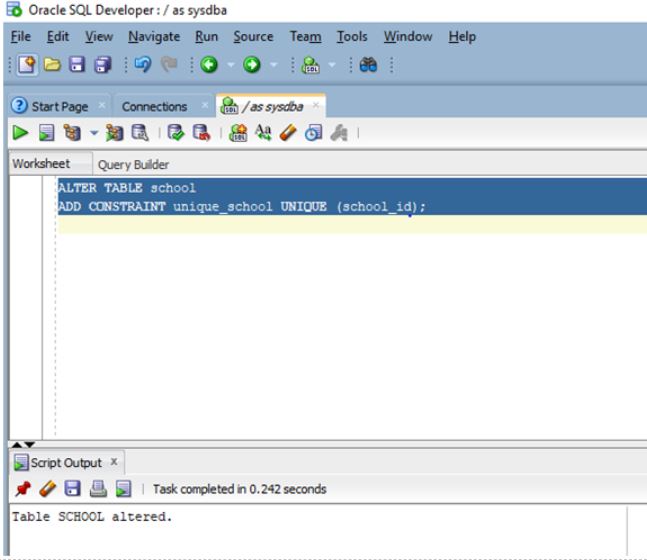This screenshot has width=647, height=560.
Task: Close the / as sysdba tab
Action: pos(316,106)
